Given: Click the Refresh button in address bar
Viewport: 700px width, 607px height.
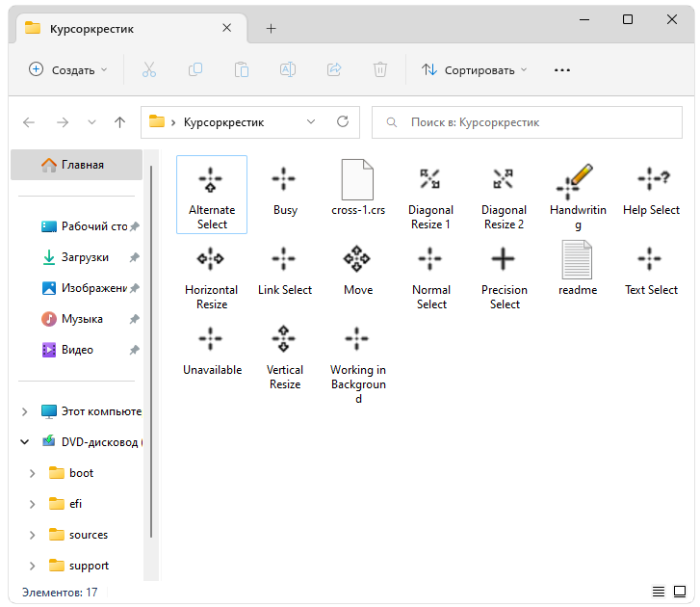Looking at the screenshot, I should [342, 122].
